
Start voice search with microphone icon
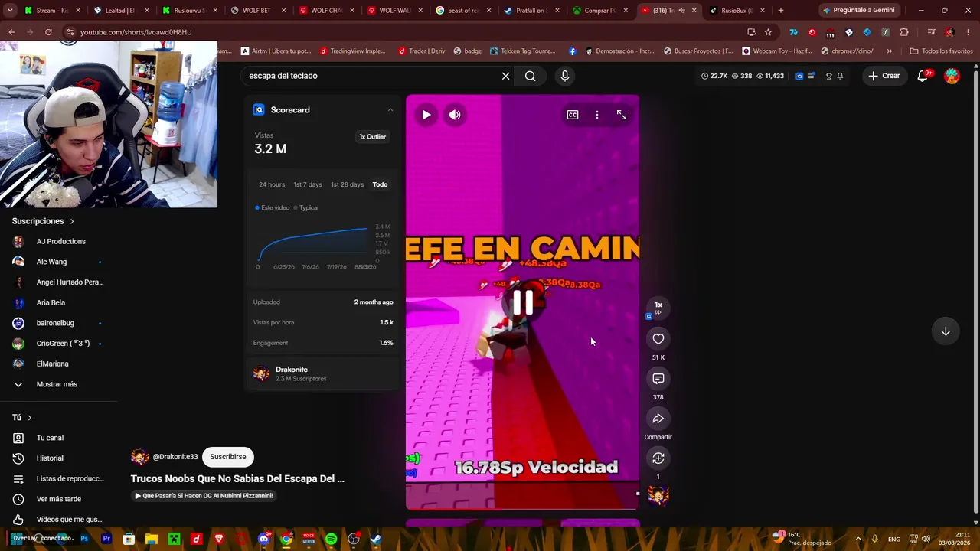point(565,76)
